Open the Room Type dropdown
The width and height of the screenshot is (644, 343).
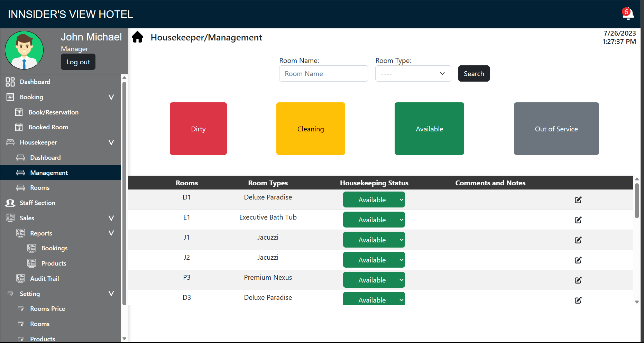413,74
